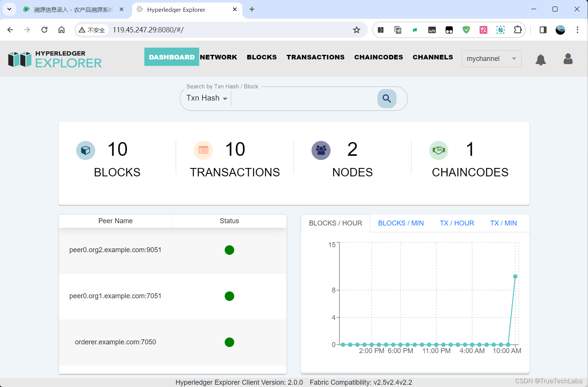Open the user profile icon
Viewport: 588px width, 387px height.
click(568, 59)
